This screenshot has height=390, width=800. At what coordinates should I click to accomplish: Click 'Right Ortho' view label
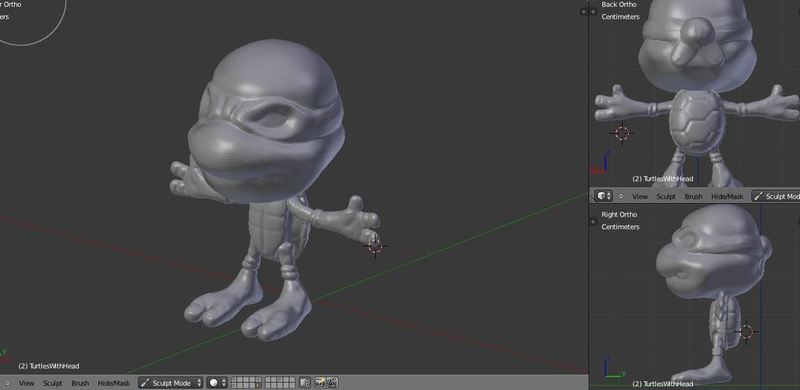click(x=619, y=214)
